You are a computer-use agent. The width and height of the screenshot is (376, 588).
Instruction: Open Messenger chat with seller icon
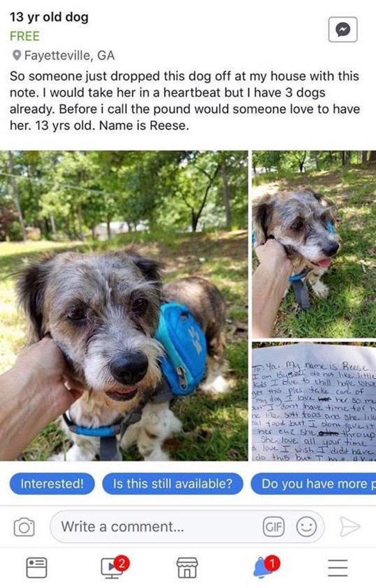click(x=342, y=29)
